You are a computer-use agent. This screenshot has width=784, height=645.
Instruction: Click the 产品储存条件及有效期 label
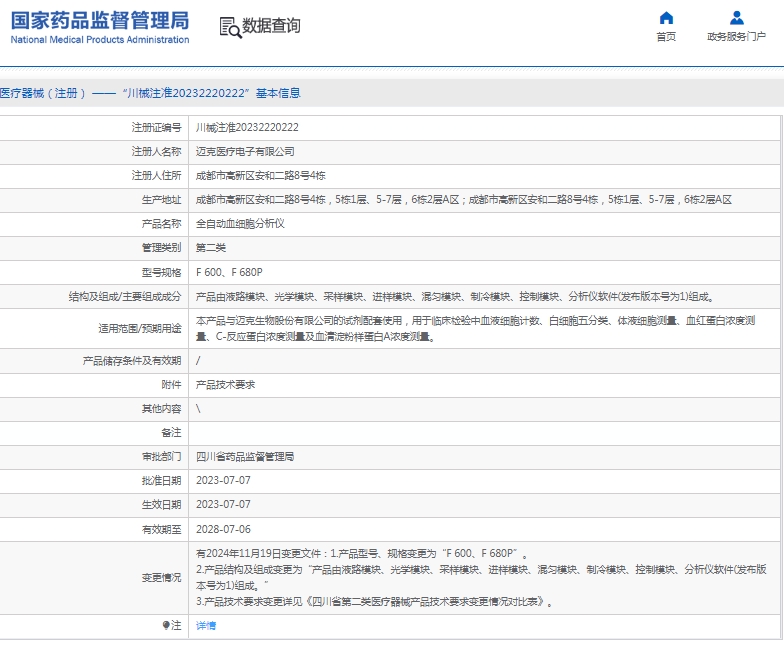pyautogui.click(x=132, y=360)
